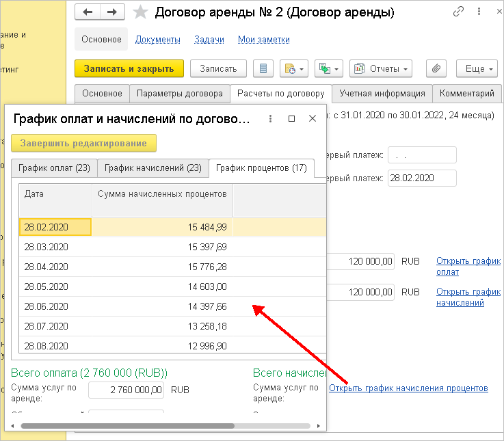The height and width of the screenshot is (441, 504).
Task: Click Завершить редактирование button
Action: tap(83, 143)
